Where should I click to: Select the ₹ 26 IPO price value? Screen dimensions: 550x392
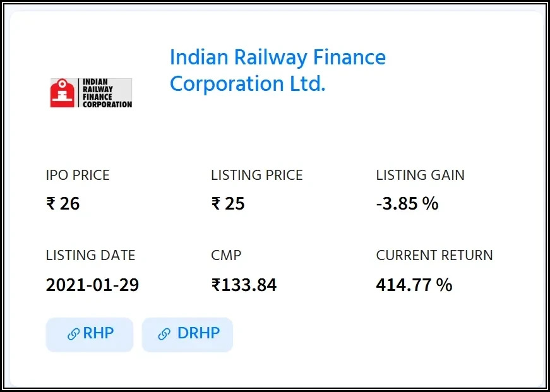pos(63,204)
